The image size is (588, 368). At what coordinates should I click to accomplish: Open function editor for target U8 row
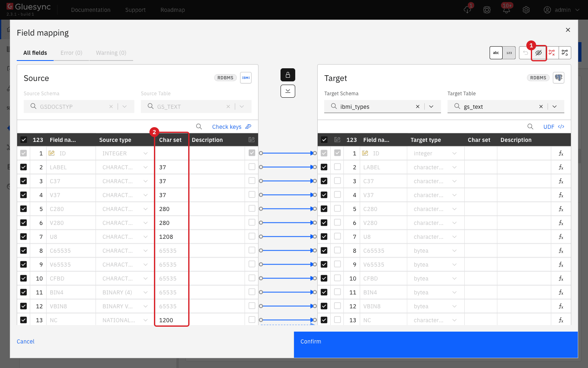561,237
